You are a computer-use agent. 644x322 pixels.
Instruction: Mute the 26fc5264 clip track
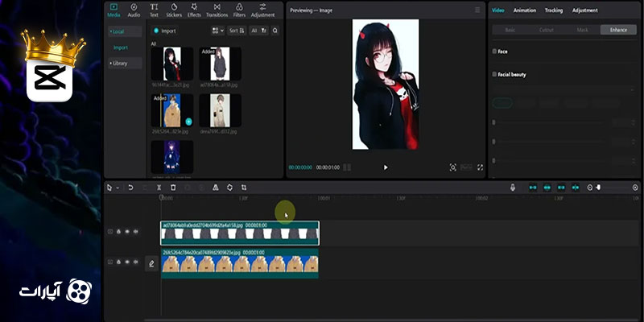(135, 262)
